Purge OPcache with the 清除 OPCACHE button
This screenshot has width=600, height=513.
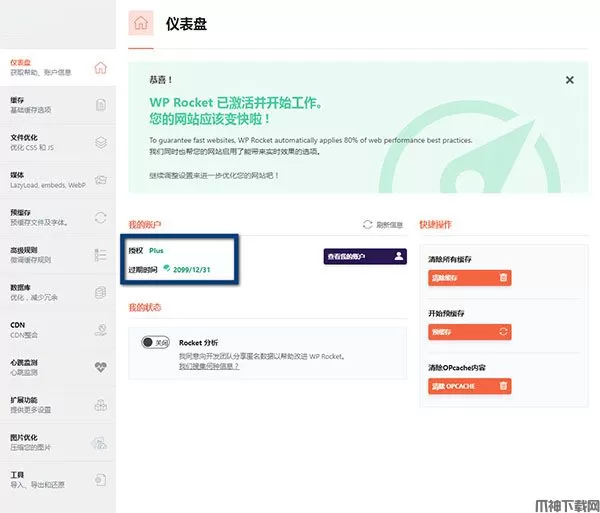pyautogui.click(x=470, y=386)
